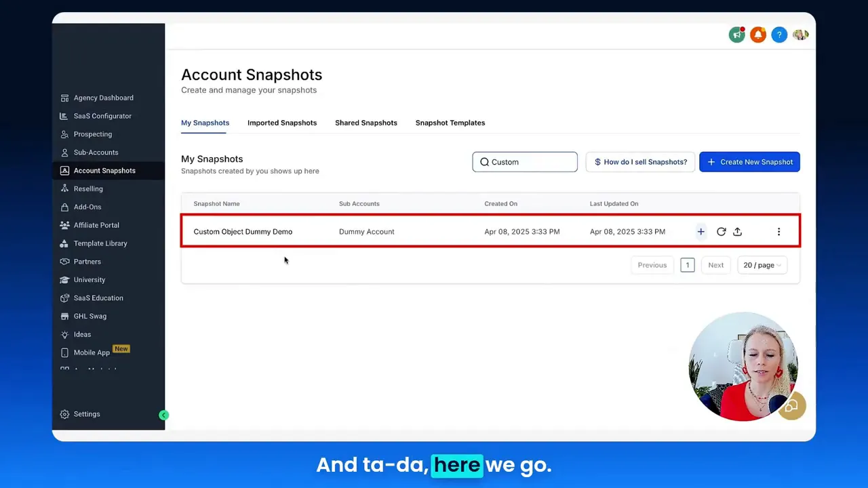Open the Snapshot Templates tab
Viewport: 868px width, 488px height.
(450, 123)
